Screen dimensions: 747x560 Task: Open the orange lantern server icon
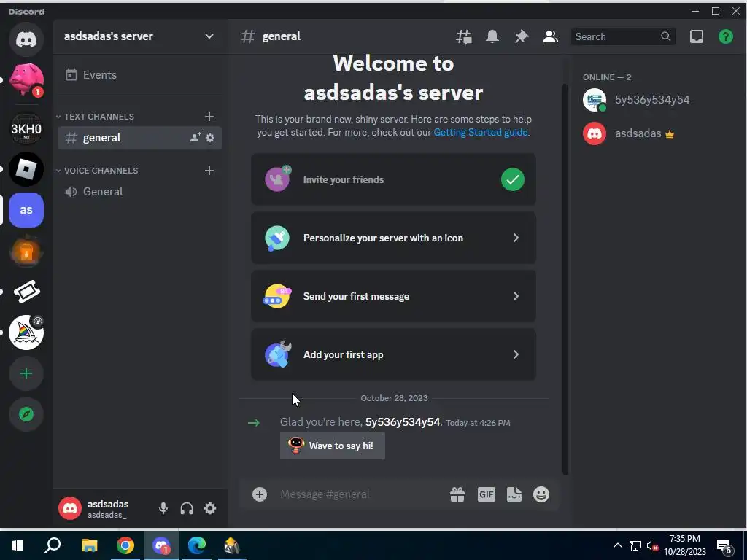pyautogui.click(x=26, y=251)
